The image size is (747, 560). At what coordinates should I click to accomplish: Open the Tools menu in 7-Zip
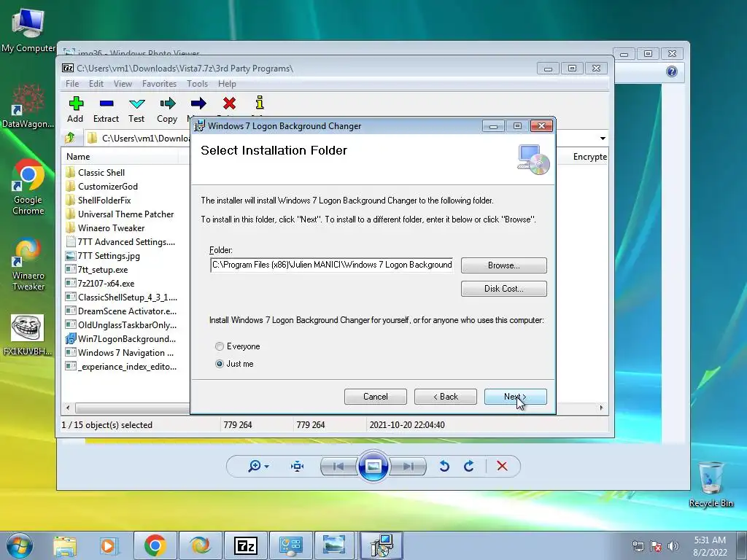[197, 84]
